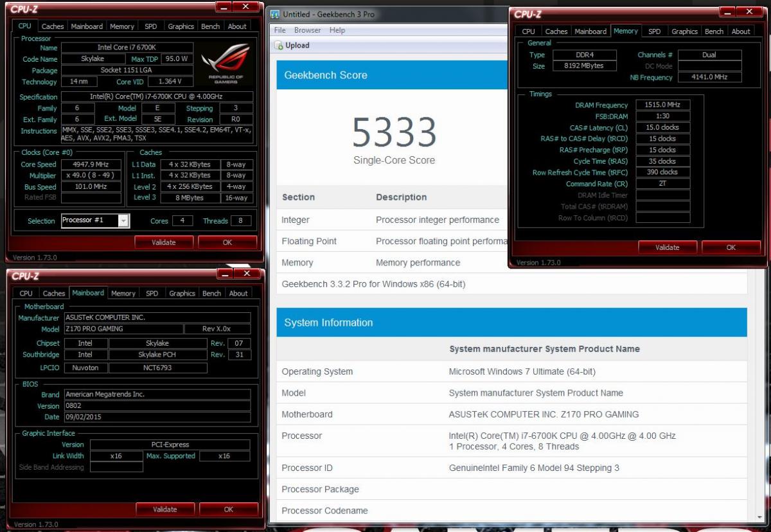
Task: Click the Processor ID row in Geekbench
Action: (511, 468)
